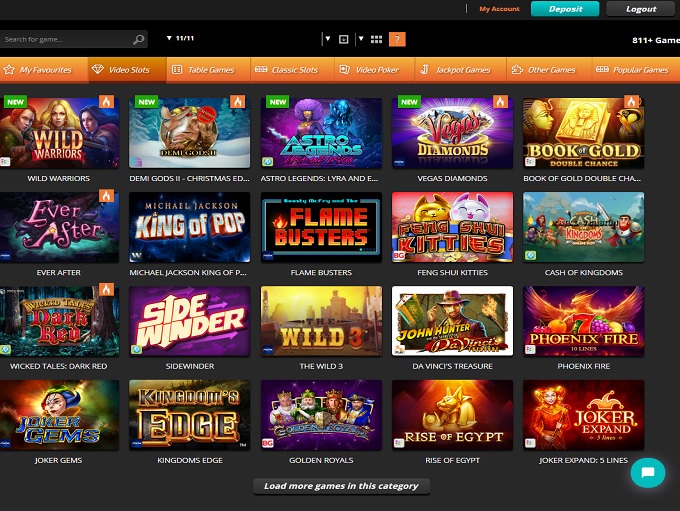The height and width of the screenshot is (511, 680).
Task: Expand the dropdown arrow beside grid icon
Action: [x=361, y=39]
